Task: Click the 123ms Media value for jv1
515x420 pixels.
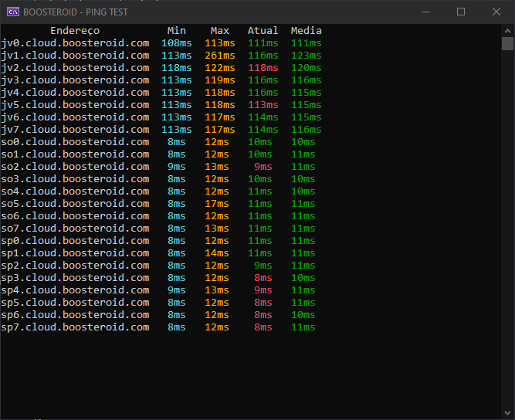Action: pyautogui.click(x=306, y=56)
